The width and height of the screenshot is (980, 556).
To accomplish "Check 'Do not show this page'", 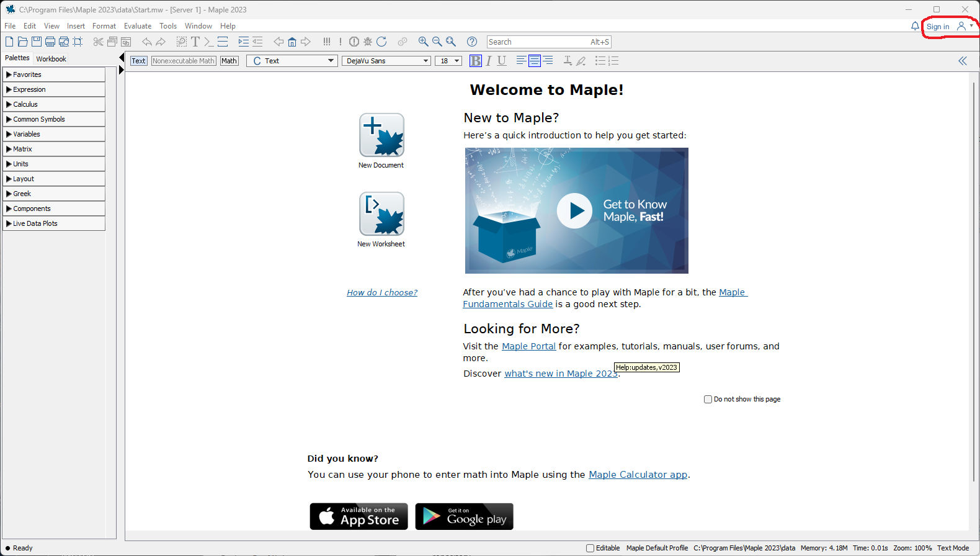I will [x=708, y=399].
